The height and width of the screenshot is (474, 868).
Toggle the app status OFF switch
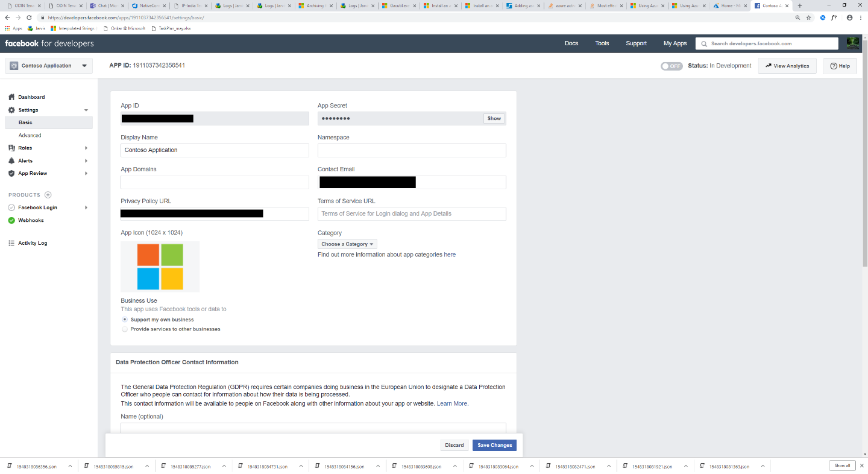pyautogui.click(x=671, y=66)
